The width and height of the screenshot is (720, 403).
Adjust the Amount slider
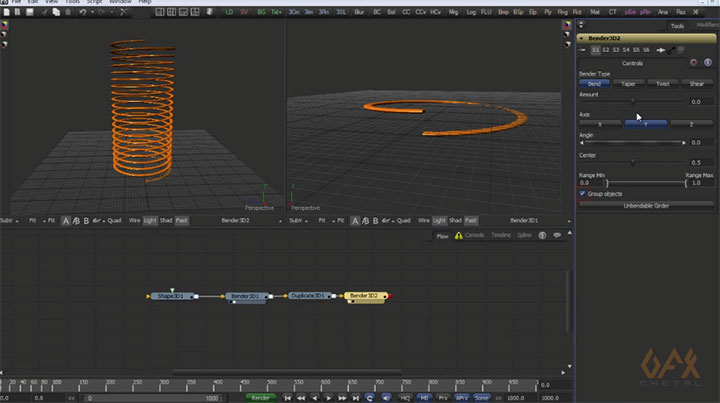[632, 101]
